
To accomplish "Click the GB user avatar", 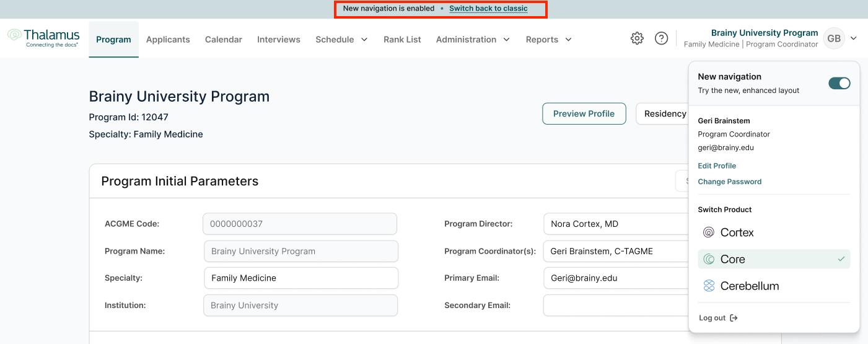I will (834, 38).
